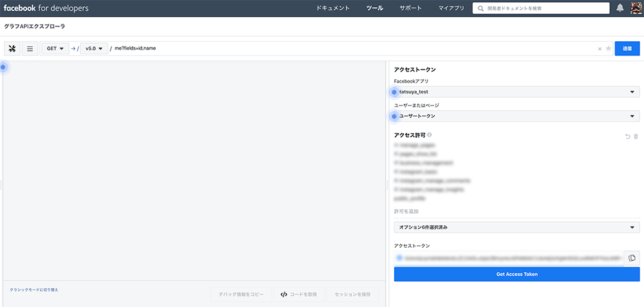Viewport: 644px width, 307px height.
Task: Click the access token text field
Action: [x=509, y=258]
